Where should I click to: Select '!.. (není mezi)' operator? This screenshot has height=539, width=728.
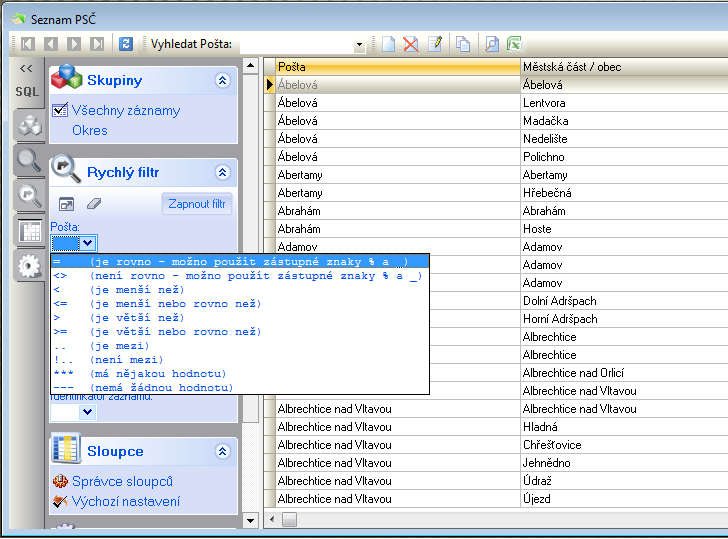click(240, 359)
